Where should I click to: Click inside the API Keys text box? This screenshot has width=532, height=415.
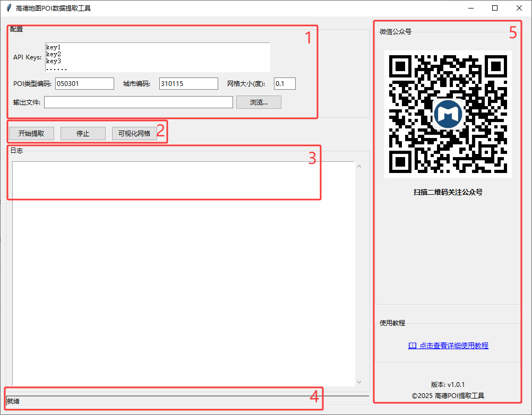tap(157, 57)
